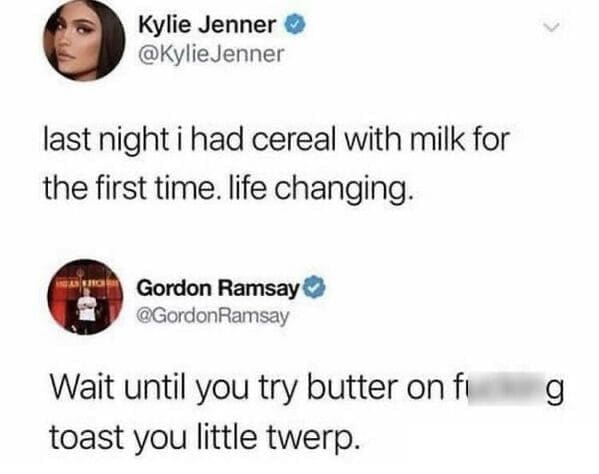The height and width of the screenshot is (474, 599).
Task: Click the word 'cereal' in Kylie's tweet
Action: [x=293, y=140]
